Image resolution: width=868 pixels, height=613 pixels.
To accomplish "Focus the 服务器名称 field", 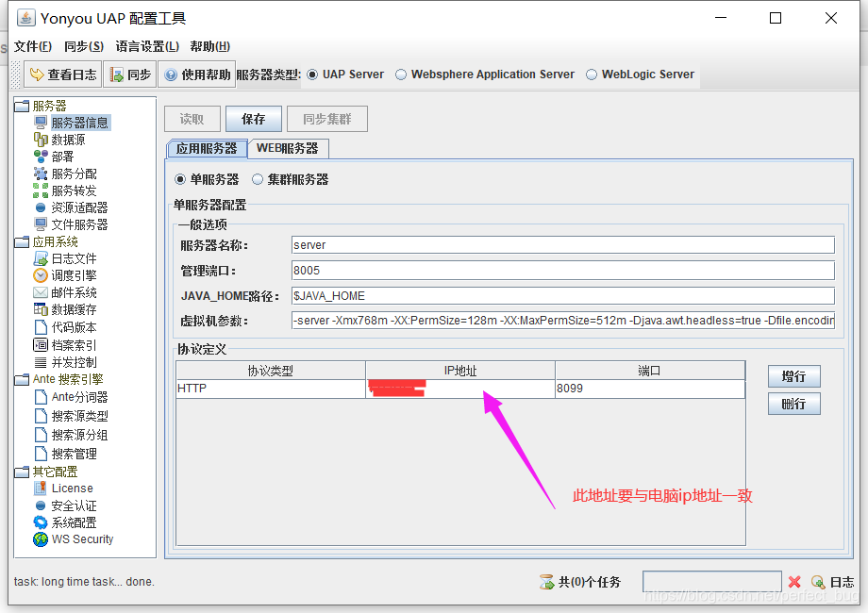I will click(563, 245).
